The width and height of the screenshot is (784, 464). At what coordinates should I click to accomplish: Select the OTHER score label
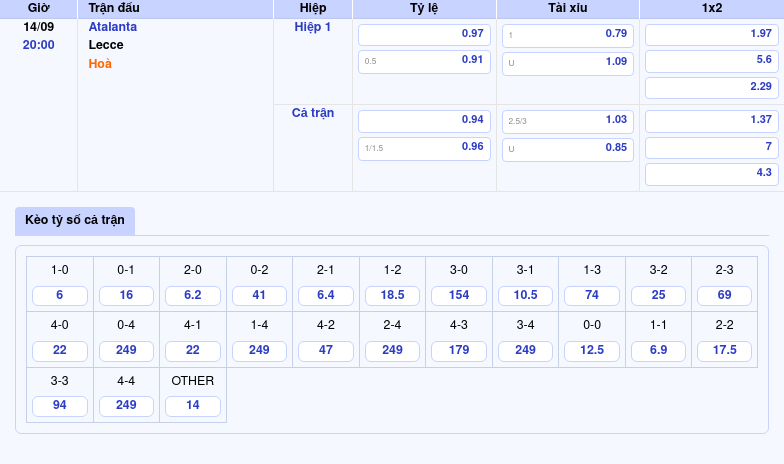(x=192, y=381)
